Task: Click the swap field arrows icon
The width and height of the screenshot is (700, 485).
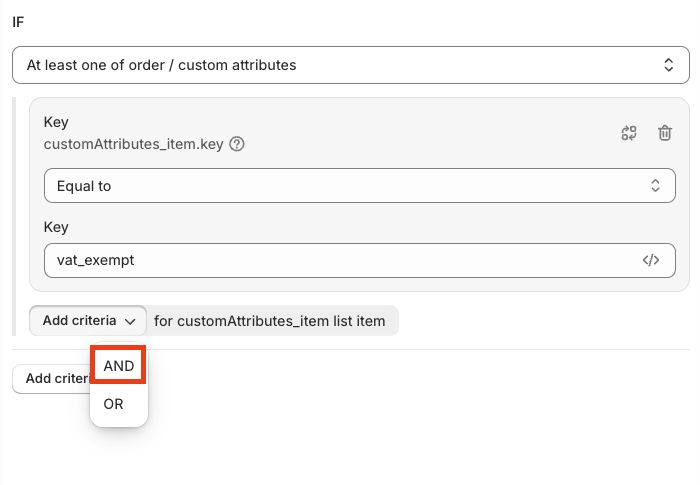Action: click(x=629, y=133)
